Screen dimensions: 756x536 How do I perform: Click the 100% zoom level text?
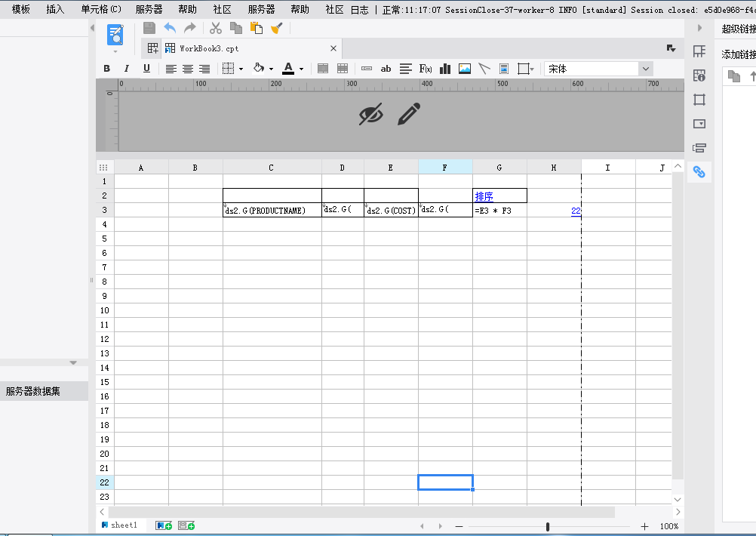(x=669, y=526)
